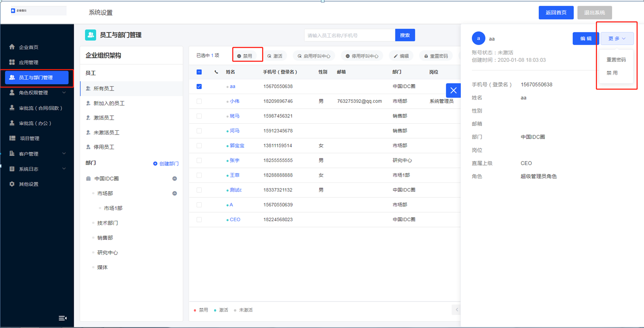
Task: Check the checkbox for 王菲
Action: click(199, 175)
